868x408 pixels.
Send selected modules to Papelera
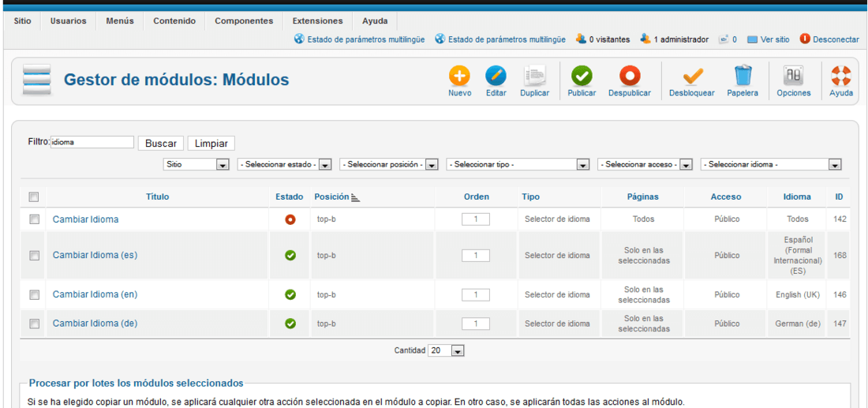tap(743, 75)
